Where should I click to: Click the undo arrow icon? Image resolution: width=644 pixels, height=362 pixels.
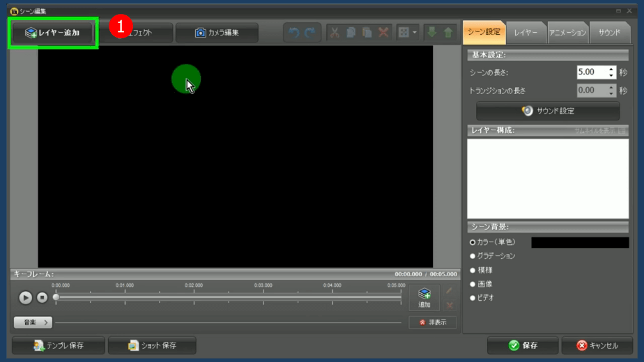click(294, 33)
